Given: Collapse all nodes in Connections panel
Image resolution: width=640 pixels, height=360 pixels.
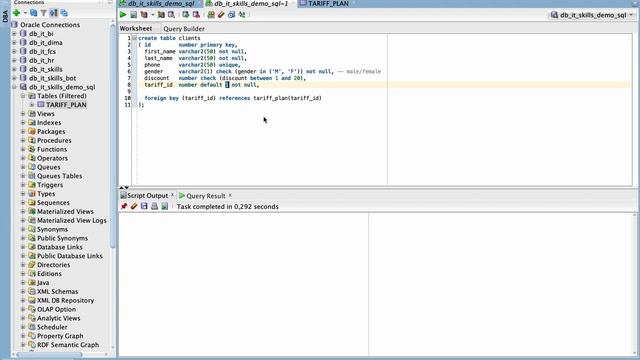Looking at the screenshot, I should tap(64, 13).
